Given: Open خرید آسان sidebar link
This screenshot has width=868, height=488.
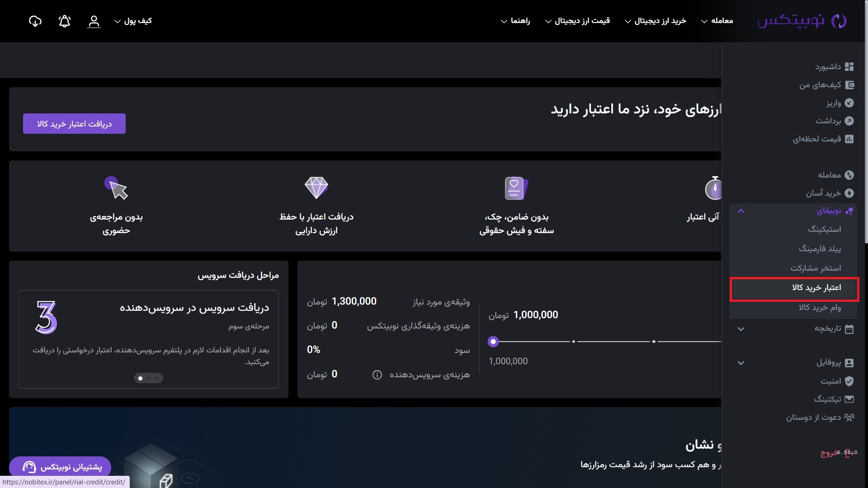Looking at the screenshot, I should point(823,193).
